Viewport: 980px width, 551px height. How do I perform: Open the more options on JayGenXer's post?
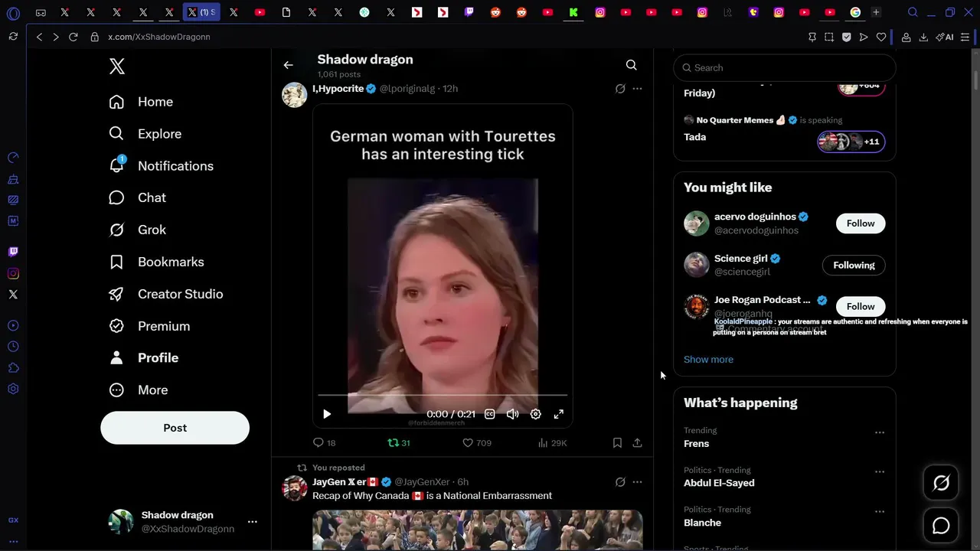pos(637,482)
